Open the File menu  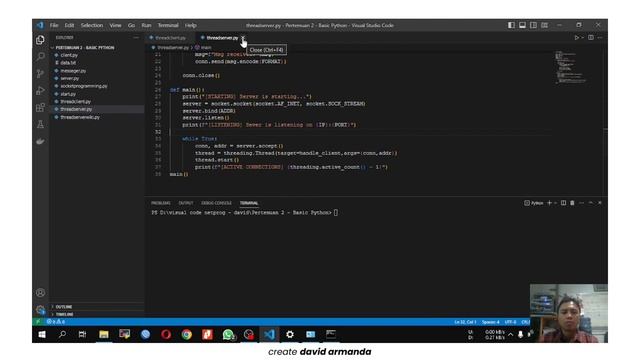coord(54,25)
